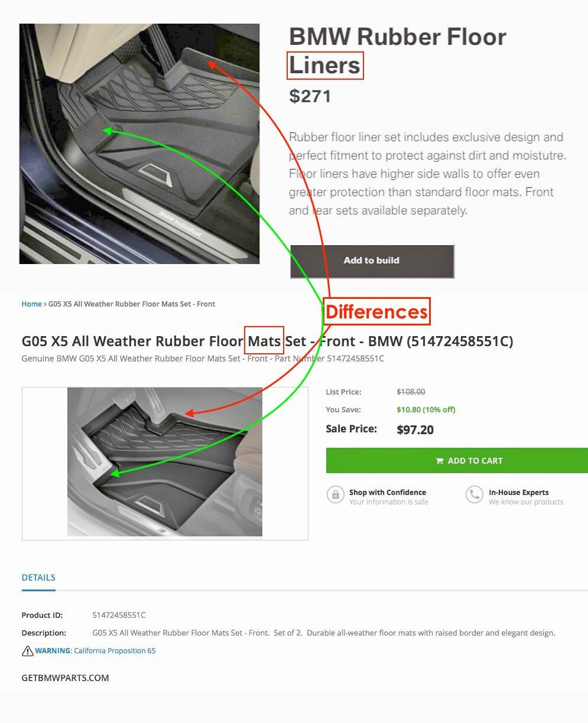Click the green ADD TO CART button
The image size is (588, 723).
tap(457, 461)
